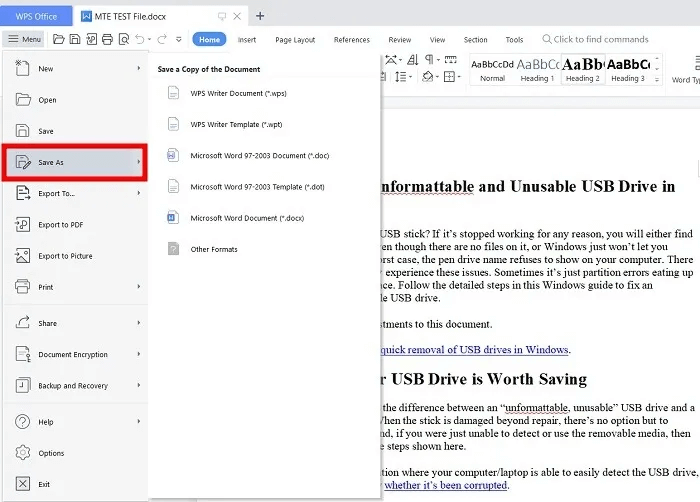Image resolution: width=700 pixels, height=502 pixels.
Task: Click the shading paint bucket icon
Action: (x=428, y=77)
